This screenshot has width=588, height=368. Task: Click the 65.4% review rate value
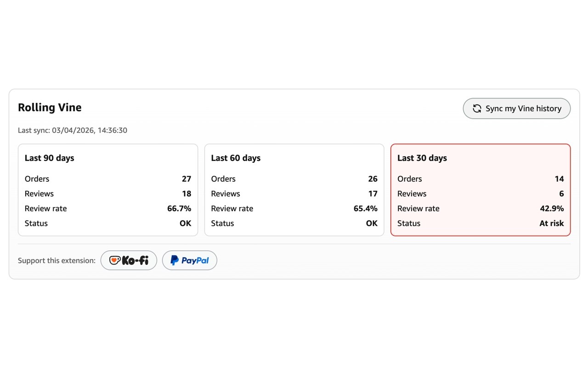coord(365,208)
